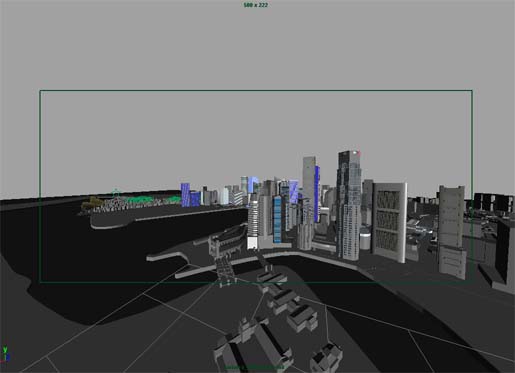Click the XYZ axis orientation indicator
Image resolution: width=515 pixels, height=373 pixels.
[x=5, y=355]
